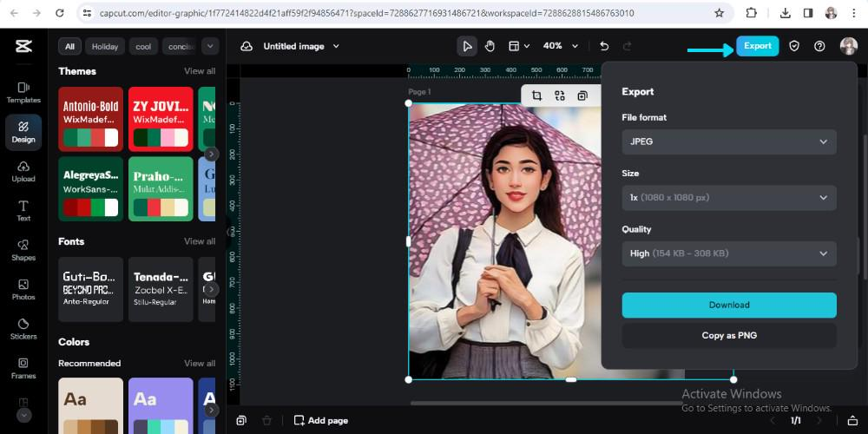Apply the purple Aa color palette
Viewport: 868px width, 434px height.
[161, 405]
